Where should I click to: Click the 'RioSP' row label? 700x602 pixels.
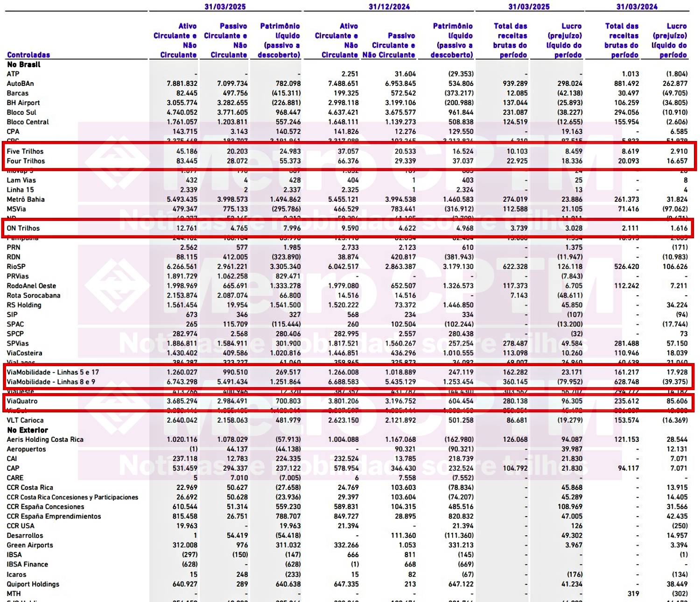point(16,266)
